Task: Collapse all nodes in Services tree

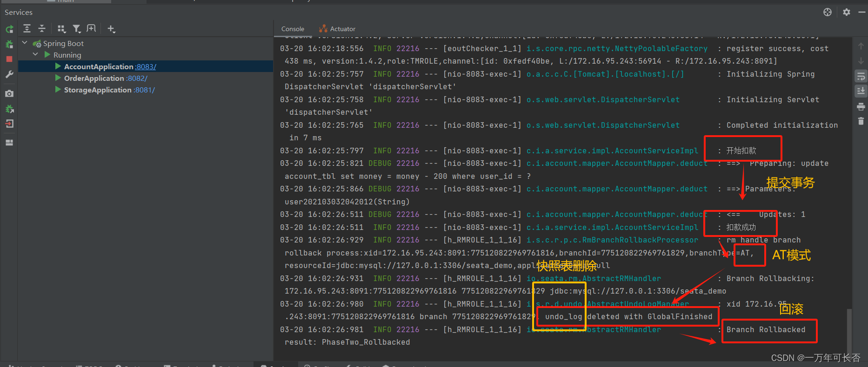Action: coord(42,29)
